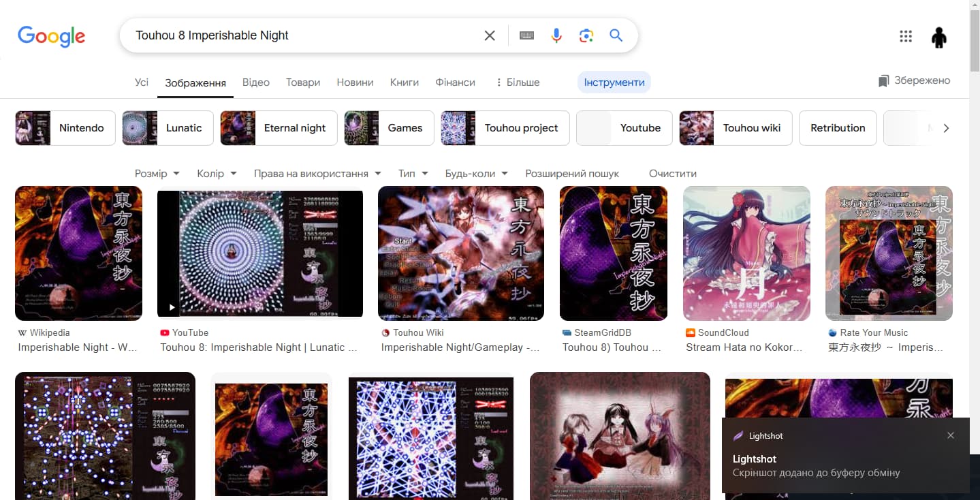Switch to the Фінанси tab

click(x=456, y=82)
